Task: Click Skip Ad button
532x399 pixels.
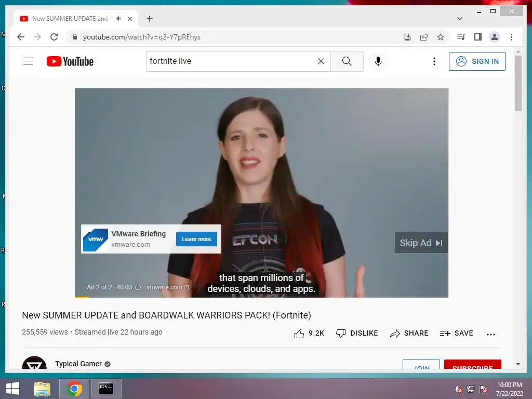Action: [x=421, y=243]
